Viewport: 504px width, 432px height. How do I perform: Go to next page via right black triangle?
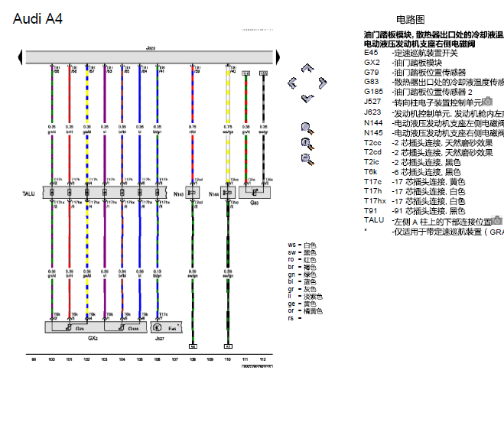[278, 57]
